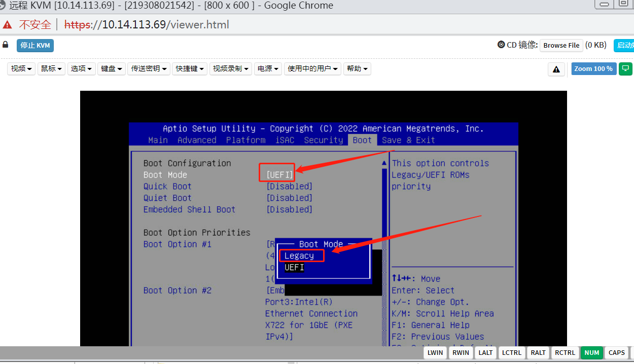Click the Browse File button
634x364 pixels.
[561, 45]
